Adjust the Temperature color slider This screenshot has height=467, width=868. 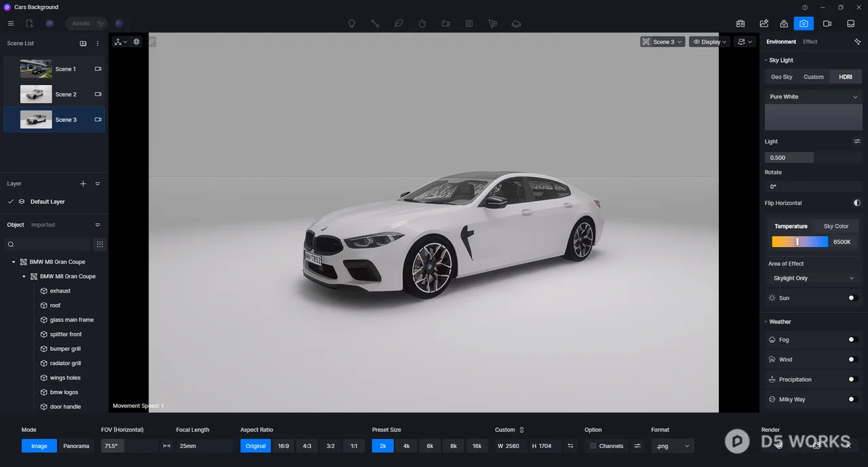(800, 242)
